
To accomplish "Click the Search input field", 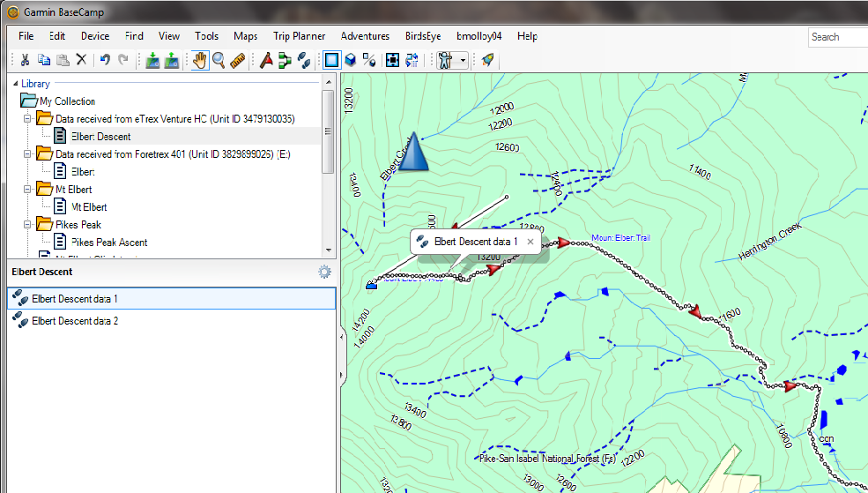I will (x=837, y=37).
